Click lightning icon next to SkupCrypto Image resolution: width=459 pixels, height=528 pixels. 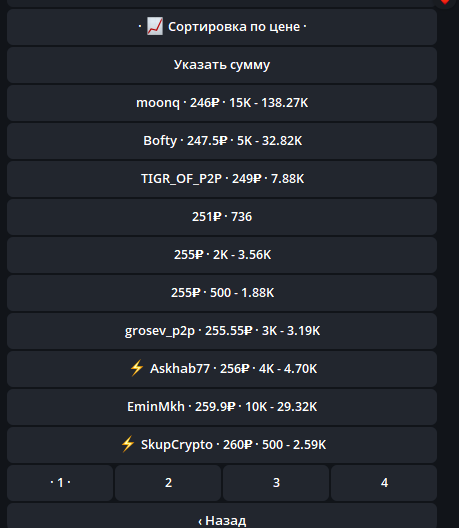(128, 444)
